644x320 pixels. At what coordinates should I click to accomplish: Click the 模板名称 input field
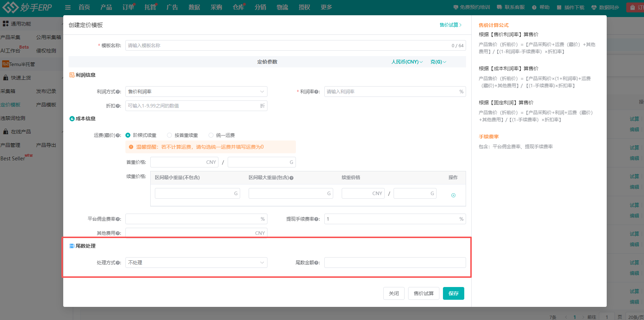tap(288, 45)
